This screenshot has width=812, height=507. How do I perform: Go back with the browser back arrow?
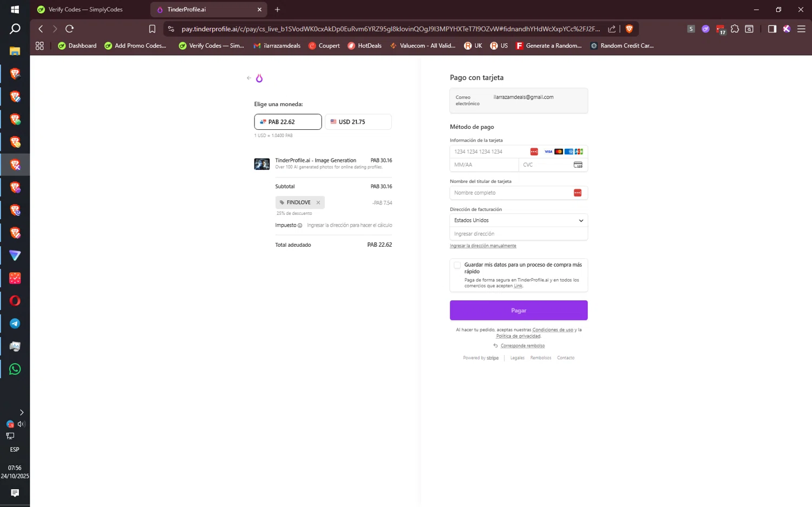[41, 29]
